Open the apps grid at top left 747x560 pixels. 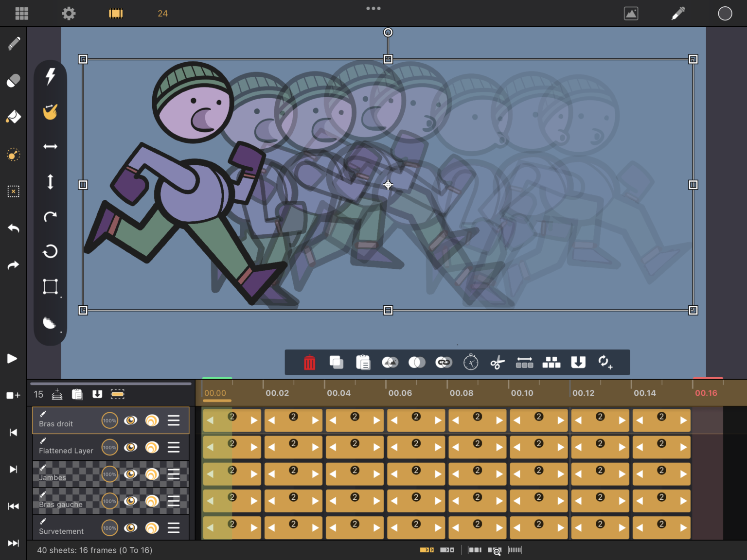[21, 13]
